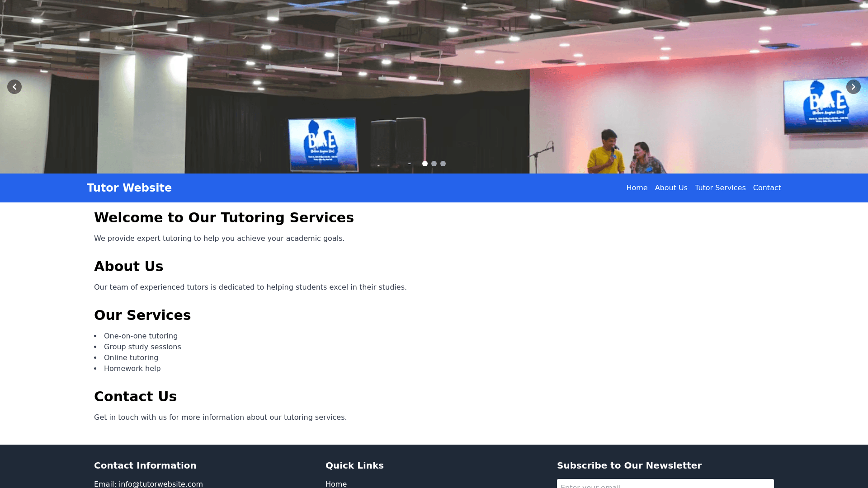Open the Contact nav link
868x488 pixels.
pyautogui.click(x=767, y=188)
